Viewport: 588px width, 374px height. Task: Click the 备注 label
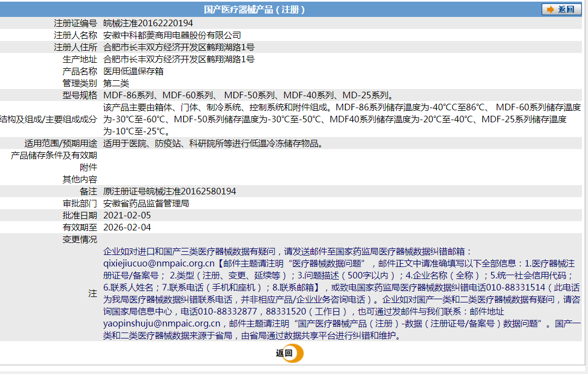[x=89, y=191]
